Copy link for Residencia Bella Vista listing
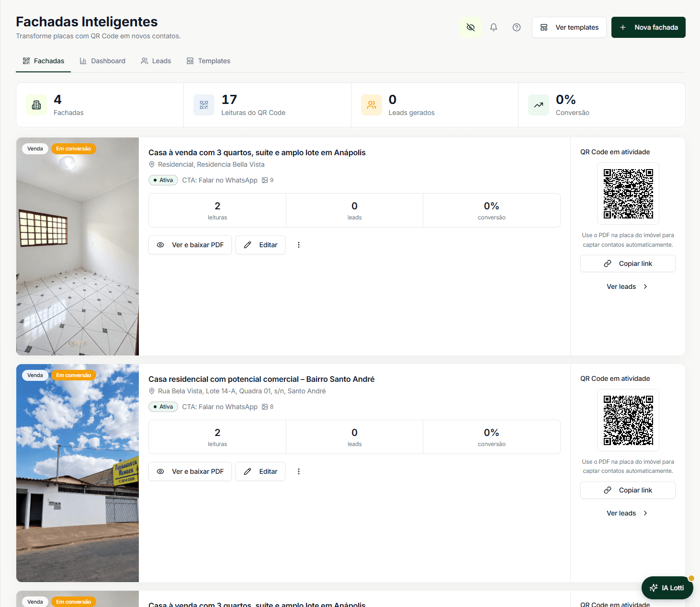 point(628,263)
